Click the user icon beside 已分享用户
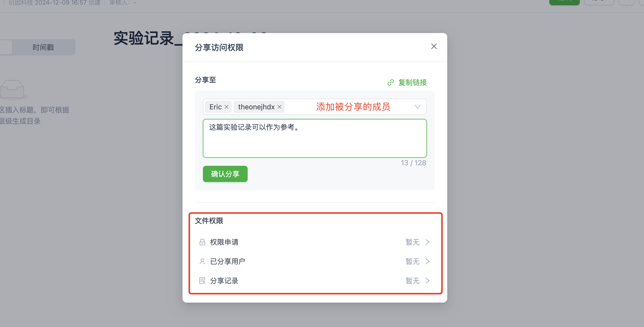Viewport: 644px width, 327px height. click(x=202, y=261)
